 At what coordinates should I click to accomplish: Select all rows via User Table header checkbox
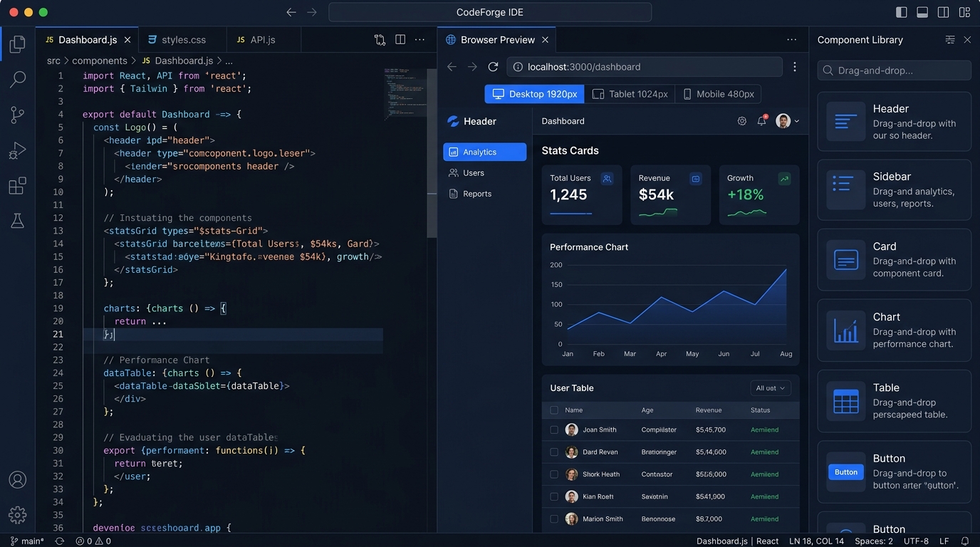click(x=554, y=410)
